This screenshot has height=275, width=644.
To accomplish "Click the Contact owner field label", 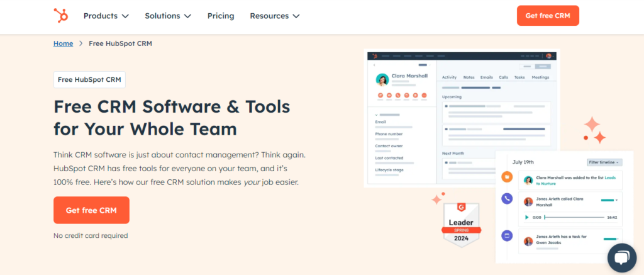I will tap(389, 146).
